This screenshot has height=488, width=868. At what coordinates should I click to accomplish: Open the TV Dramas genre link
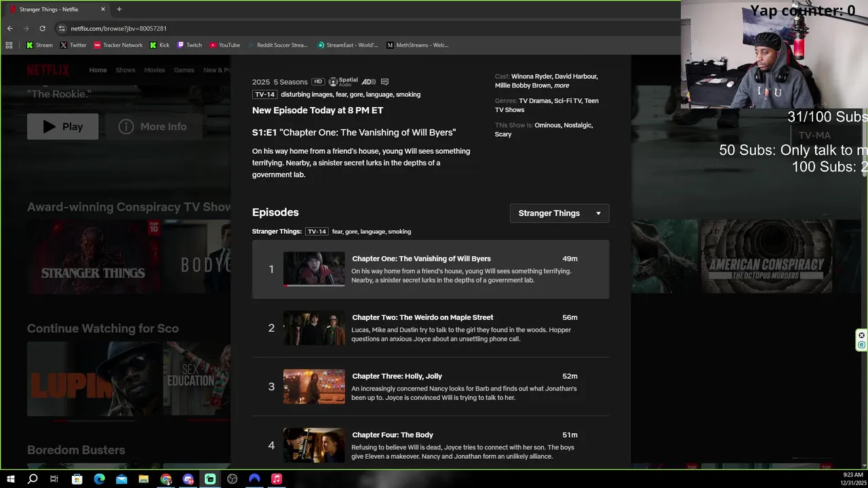[535, 101]
